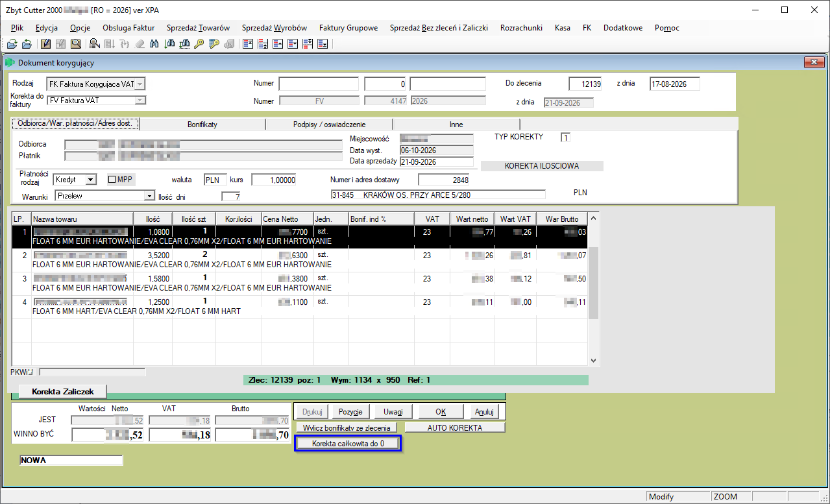Click the notepad with pencil edit icon
The image size is (830, 504).
45,43
